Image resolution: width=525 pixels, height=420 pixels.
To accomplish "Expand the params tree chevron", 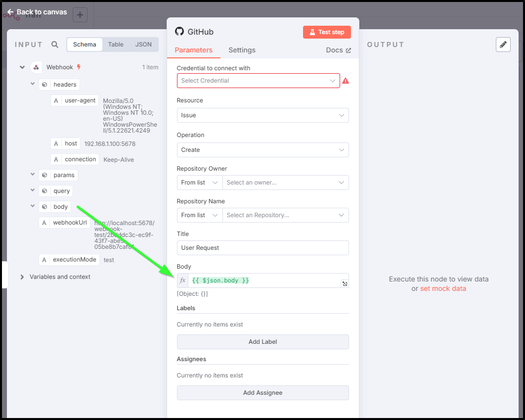I will click(x=33, y=175).
